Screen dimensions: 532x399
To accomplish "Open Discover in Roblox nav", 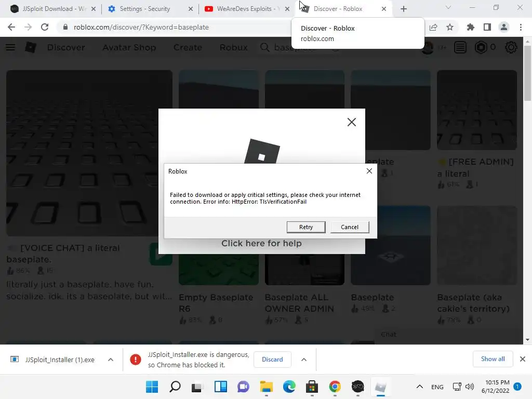I will coord(66,47).
